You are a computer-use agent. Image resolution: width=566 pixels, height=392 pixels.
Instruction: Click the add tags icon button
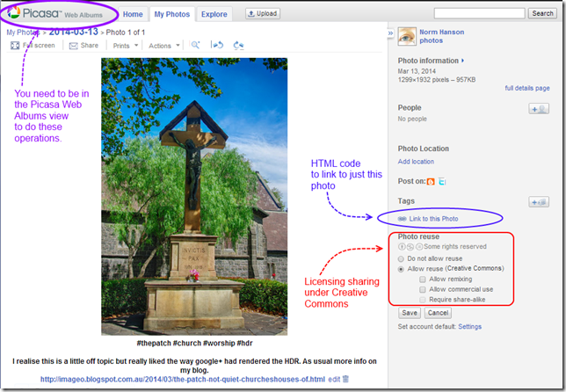pyautogui.click(x=539, y=202)
